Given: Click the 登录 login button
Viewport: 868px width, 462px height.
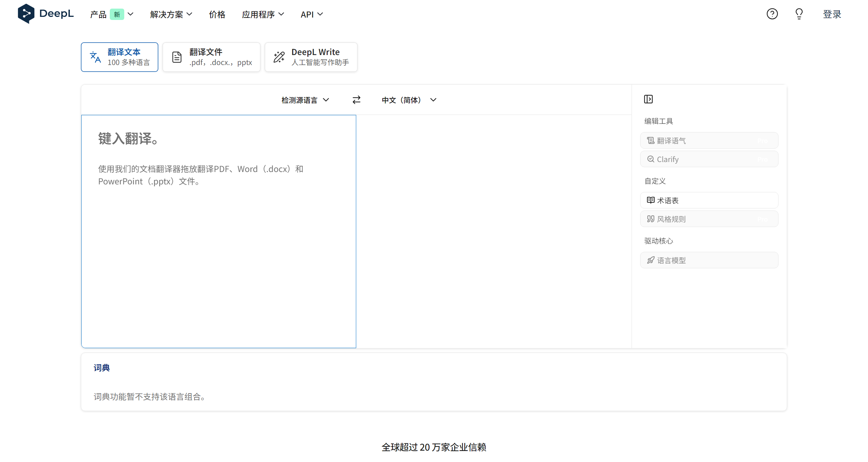Looking at the screenshot, I should tap(832, 14).
